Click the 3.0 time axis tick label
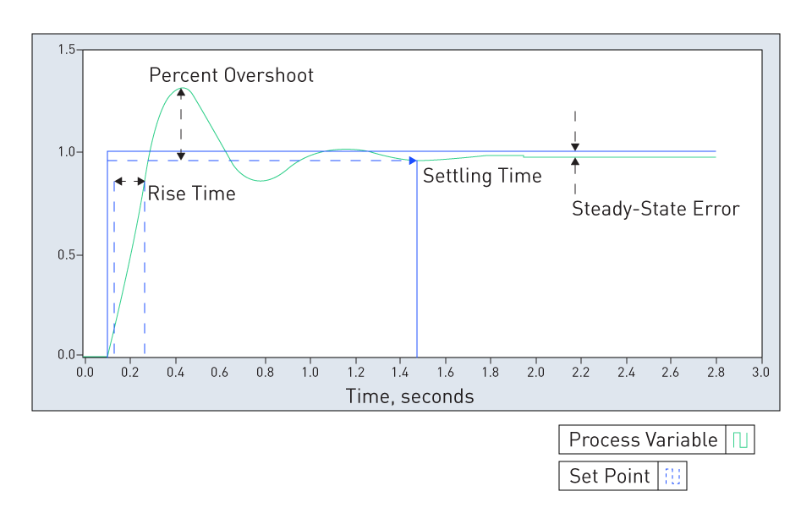The width and height of the screenshot is (812, 524). [760, 372]
